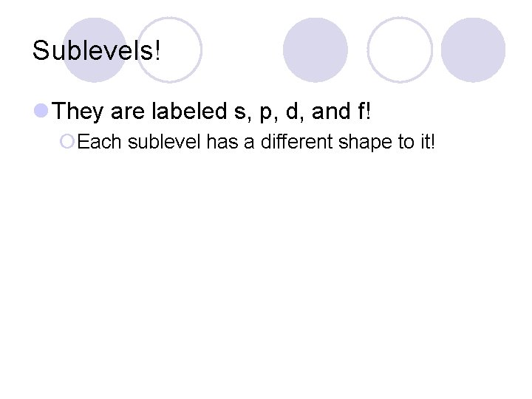Select the outlined circle between two filled circles
This screenshot has width=532, height=399.
[400, 50]
